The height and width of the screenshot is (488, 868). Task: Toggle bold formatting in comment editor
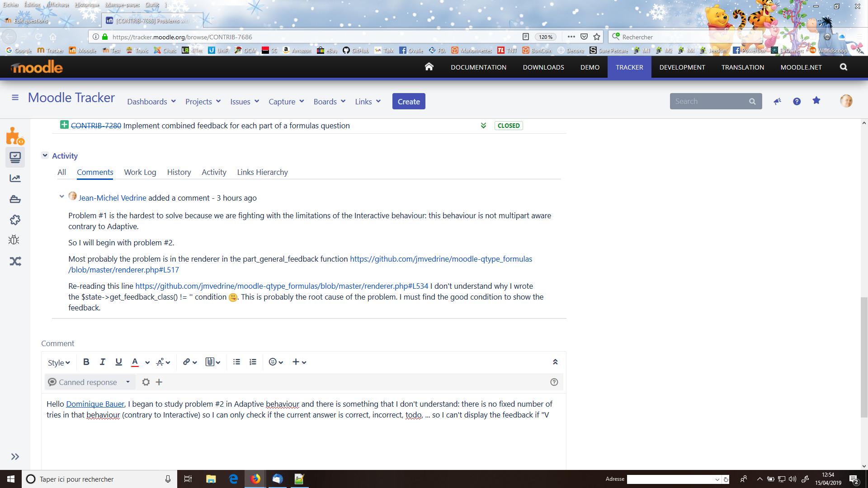[86, 362]
